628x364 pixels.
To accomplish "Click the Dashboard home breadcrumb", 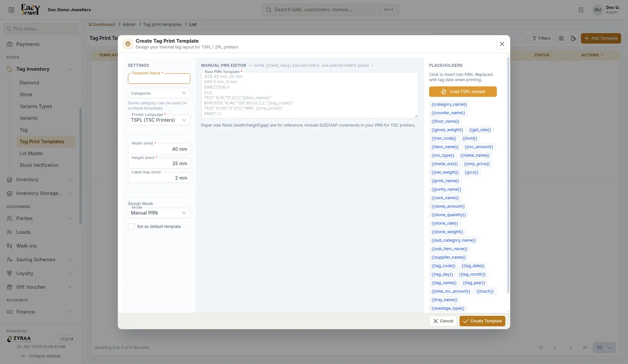I will click(102, 24).
